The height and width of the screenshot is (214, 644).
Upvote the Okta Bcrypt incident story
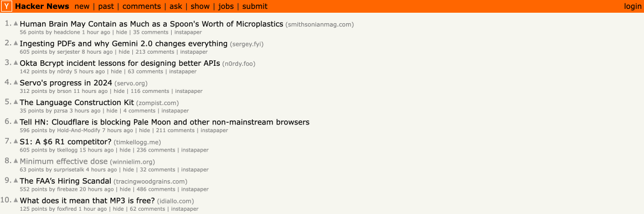16,62
